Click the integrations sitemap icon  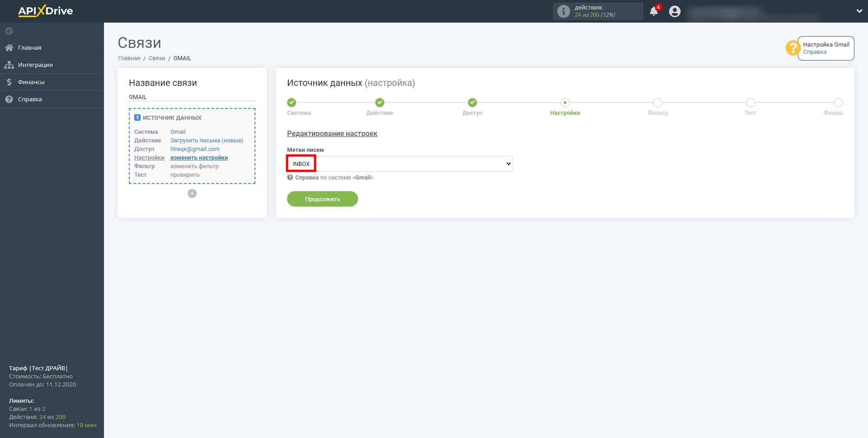pyautogui.click(x=9, y=65)
